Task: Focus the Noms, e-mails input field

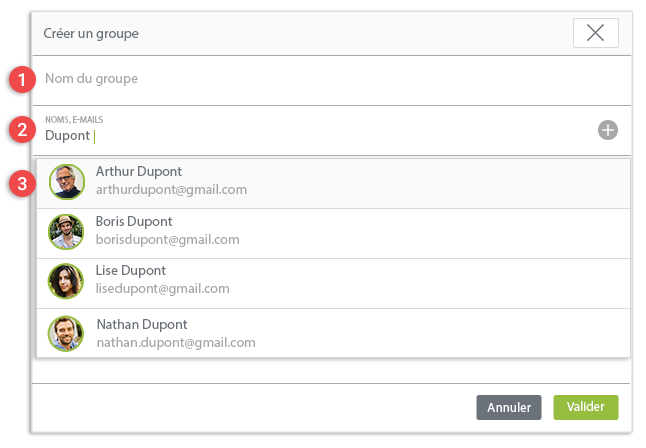Action: click(x=315, y=130)
